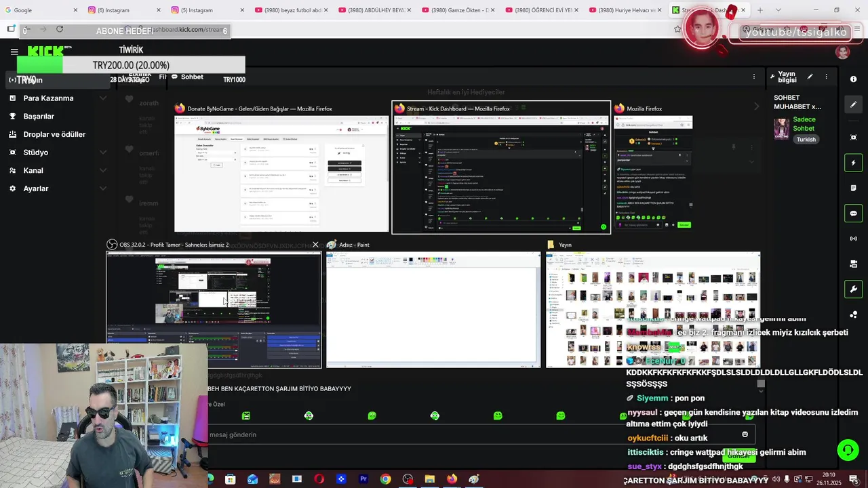The width and height of the screenshot is (868, 488).
Task: Open Firefox from the taskbar
Action: click(x=452, y=479)
